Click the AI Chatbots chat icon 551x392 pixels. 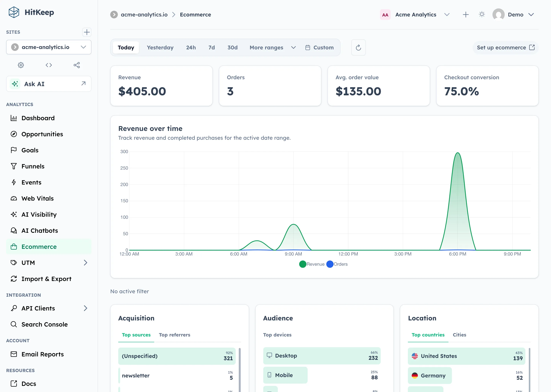coord(14,230)
